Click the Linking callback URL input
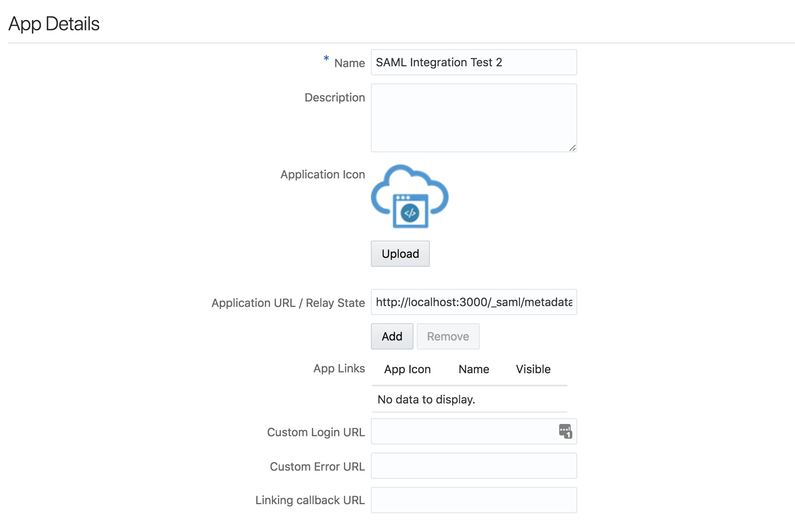This screenshot has width=795, height=532. [x=474, y=500]
